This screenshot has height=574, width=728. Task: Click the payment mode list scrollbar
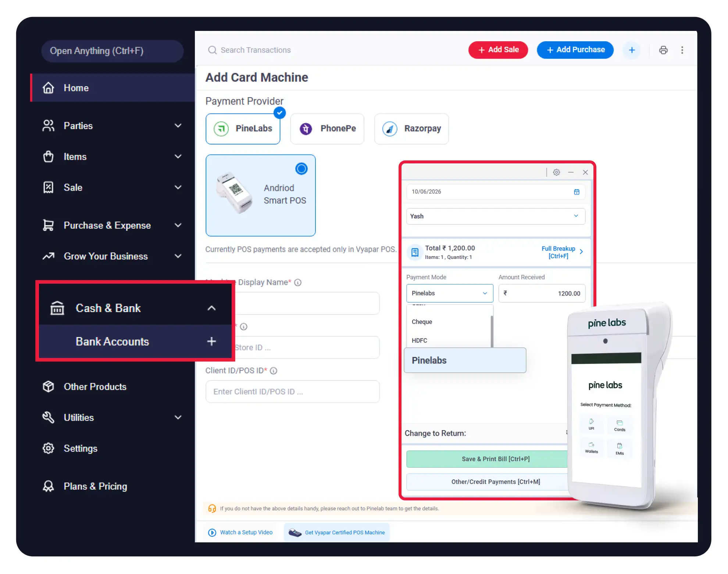tap(492, 331)
